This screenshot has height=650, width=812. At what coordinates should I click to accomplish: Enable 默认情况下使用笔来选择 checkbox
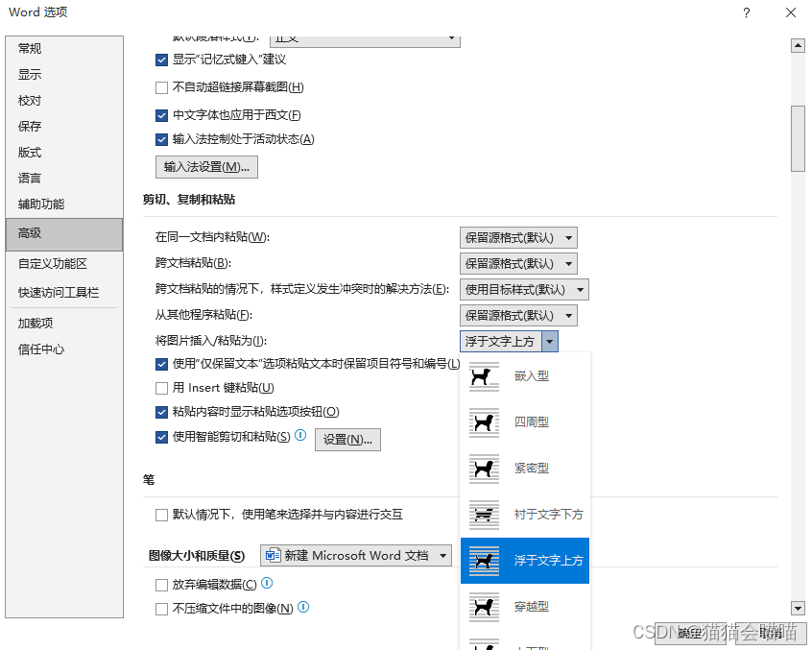coord(161,515)
